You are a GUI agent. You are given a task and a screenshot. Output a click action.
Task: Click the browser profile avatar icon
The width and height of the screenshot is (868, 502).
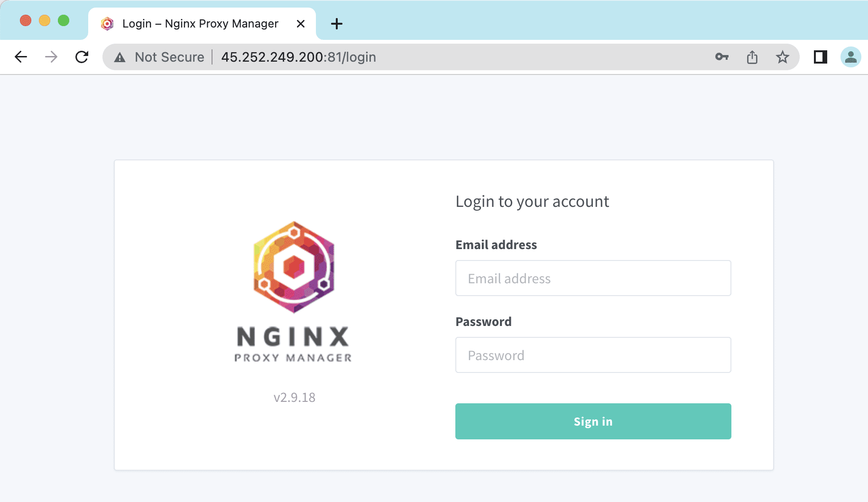(851, 57)
